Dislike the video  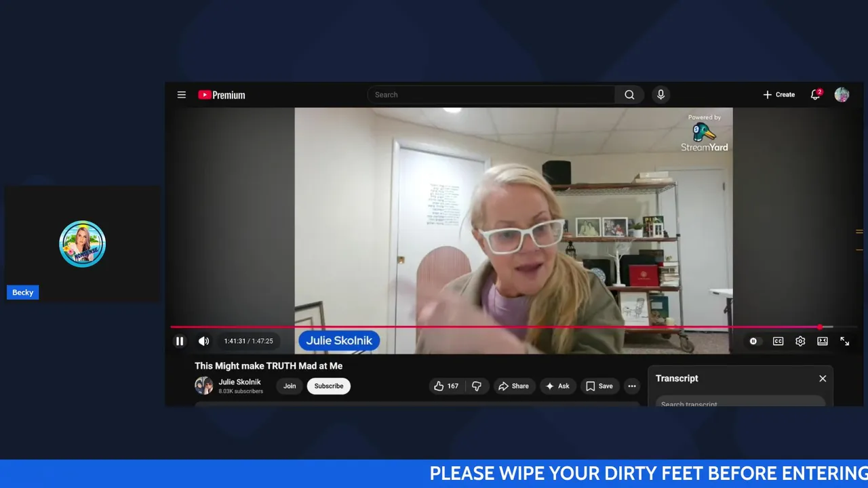[x=477, y=386]
